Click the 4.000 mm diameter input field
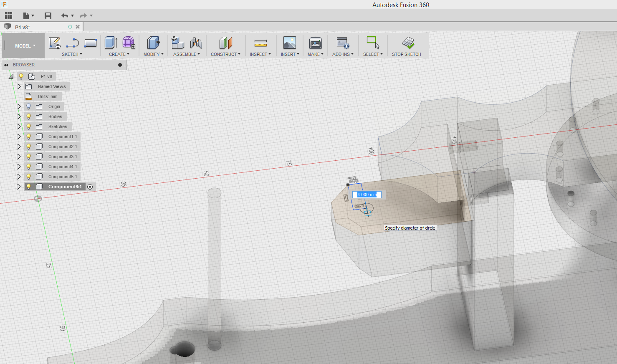Viewport: 617px width, 364px height. point(367,195)
